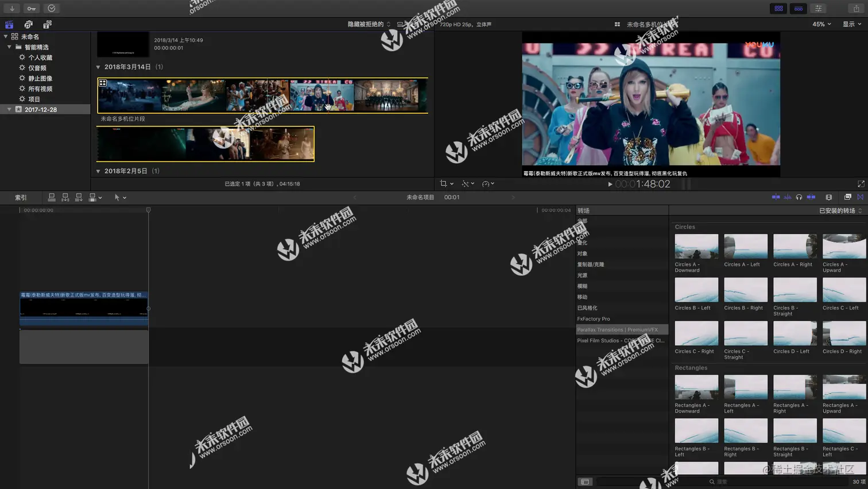Click append clip to storyline icon
This screenshot has width=868, height=489.
pos(79,197)
